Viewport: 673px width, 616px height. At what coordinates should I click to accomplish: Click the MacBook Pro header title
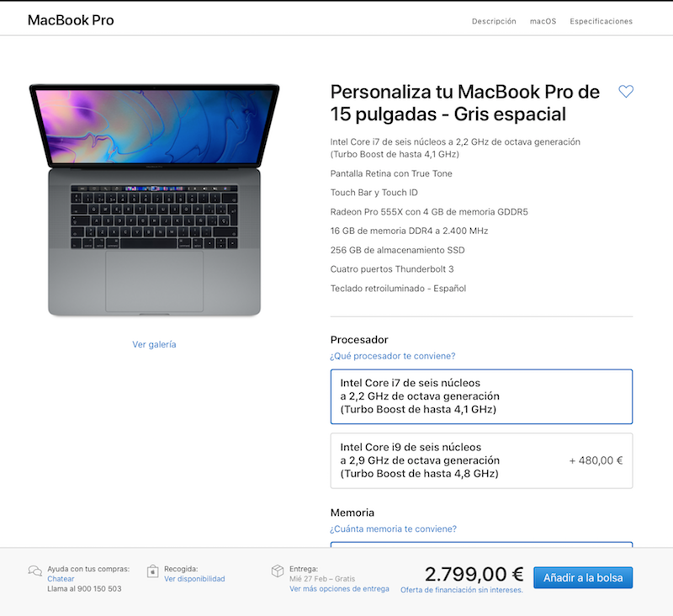(x=71, y=20)
